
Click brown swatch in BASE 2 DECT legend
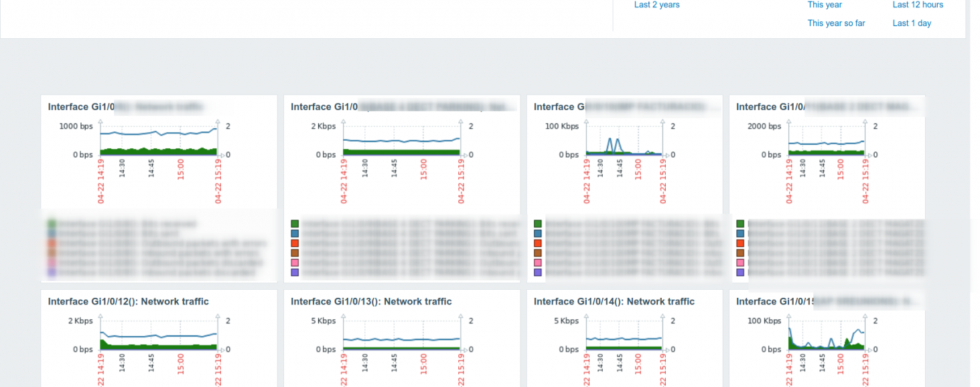tap(740, 253)
